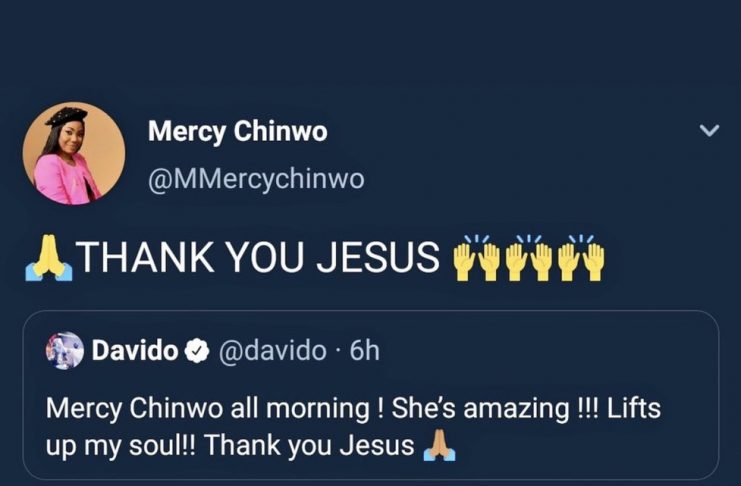Visit the @MMercychinwo handle
741x486 pixels.
coord(256,180)
